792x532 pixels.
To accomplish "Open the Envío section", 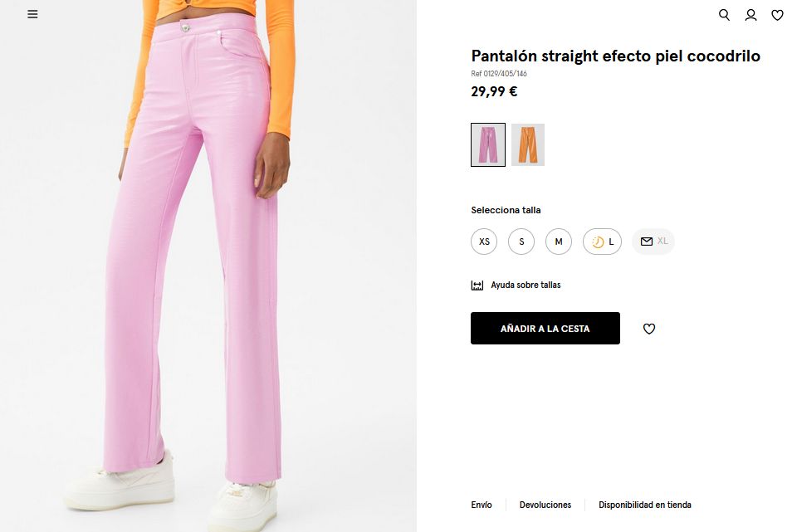I will (x=482, y=505).
